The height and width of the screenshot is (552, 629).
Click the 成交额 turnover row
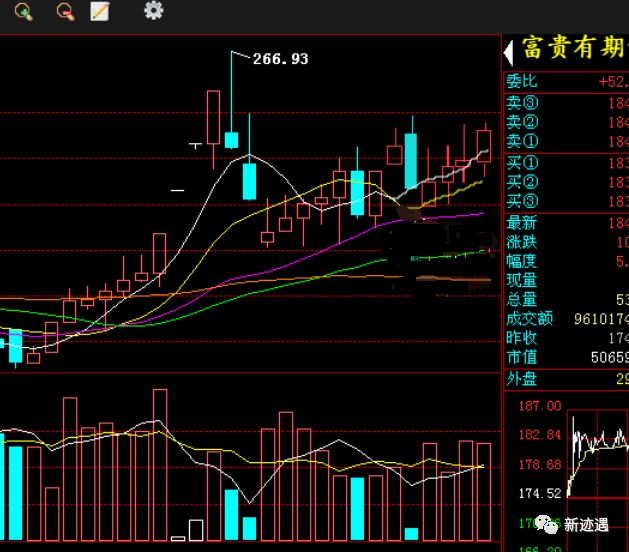566,319
